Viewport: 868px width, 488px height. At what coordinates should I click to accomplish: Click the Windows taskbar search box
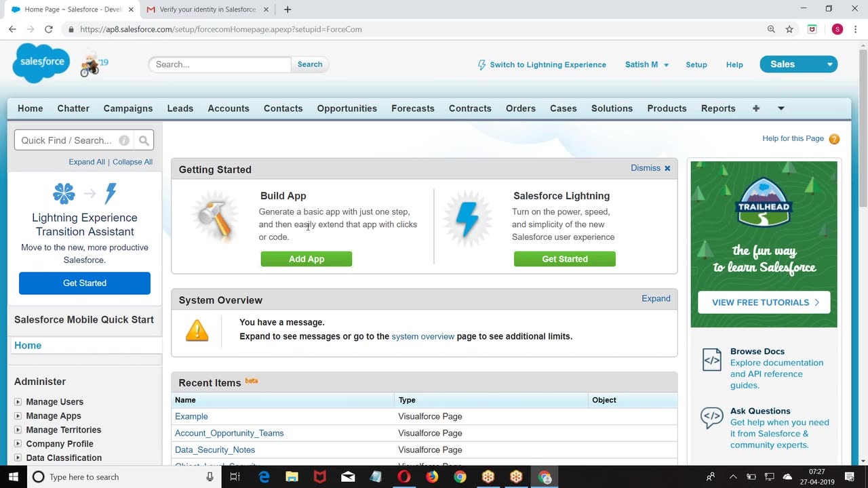[x=124, y=476]
